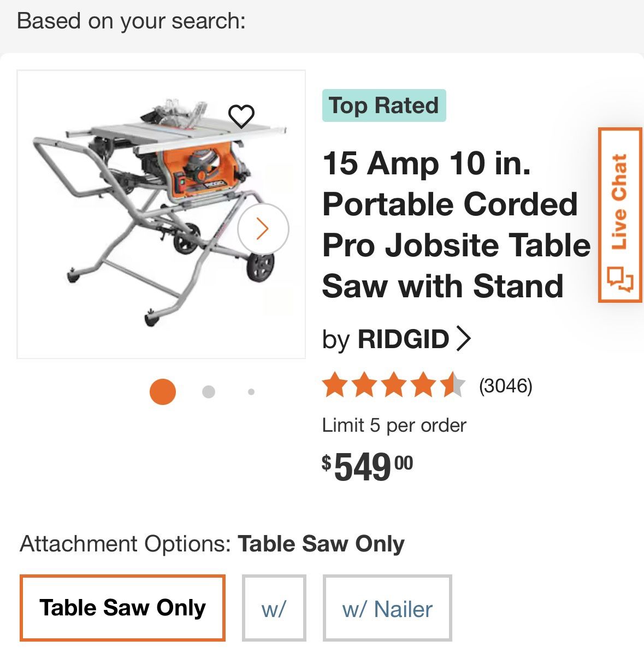
Task: Click the Limit 5 per order text
Action: click(394, 425)
